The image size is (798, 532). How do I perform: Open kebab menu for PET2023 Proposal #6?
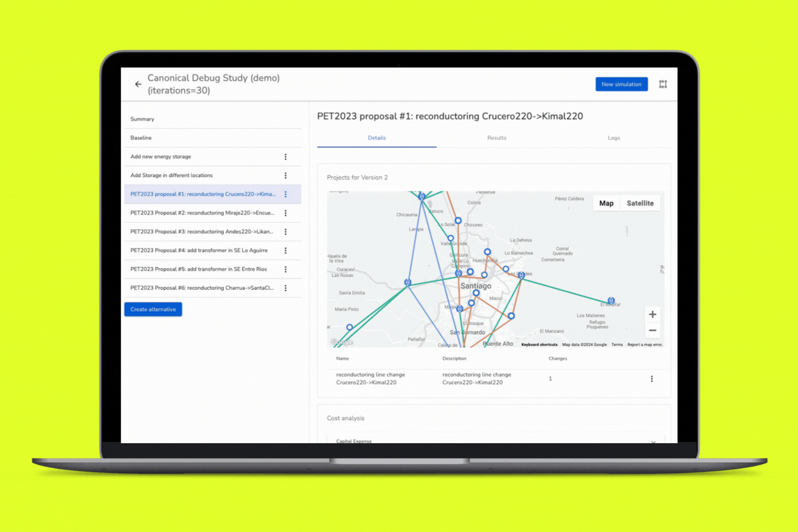[285, 288]
